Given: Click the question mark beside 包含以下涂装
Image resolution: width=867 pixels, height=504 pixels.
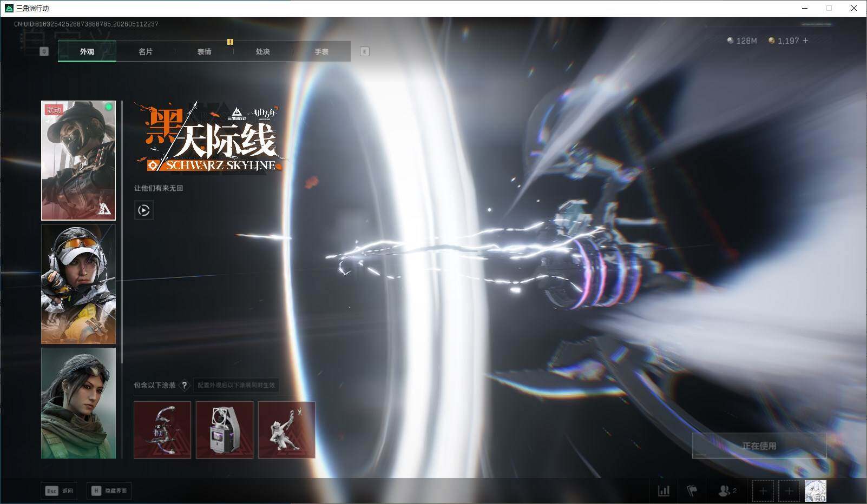Looking at the screenshot, I should (x=185, y=385).
